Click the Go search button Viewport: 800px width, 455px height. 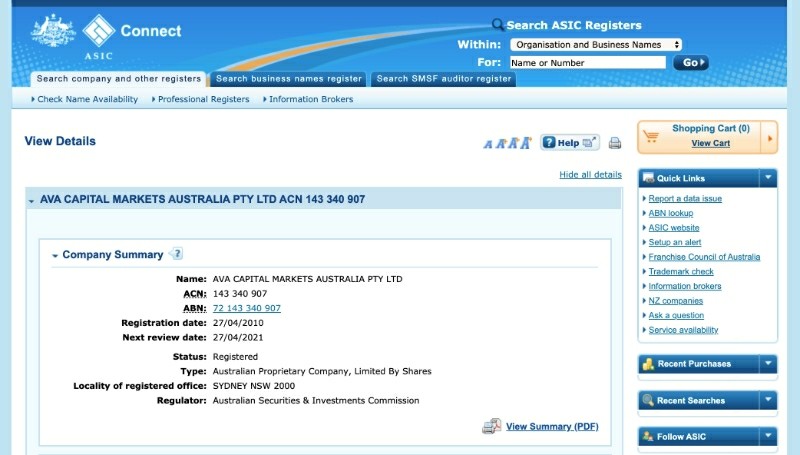pos(691,62)
